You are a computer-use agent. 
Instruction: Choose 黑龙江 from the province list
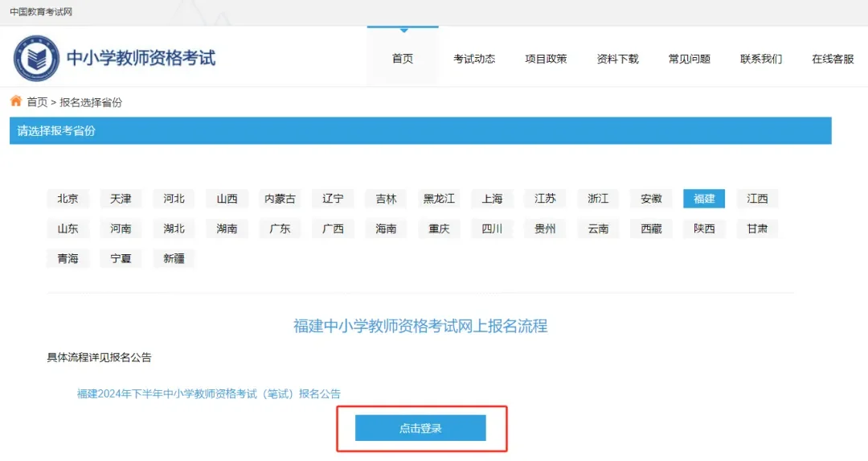pos(439,199)
